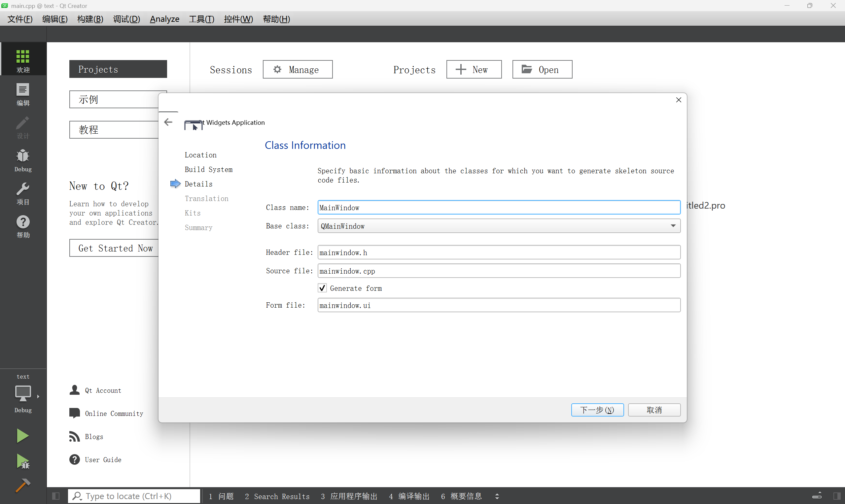Viewport: 845px width, 504px height.
Task: Select Projects tab on welcome page
Action: 118,69
